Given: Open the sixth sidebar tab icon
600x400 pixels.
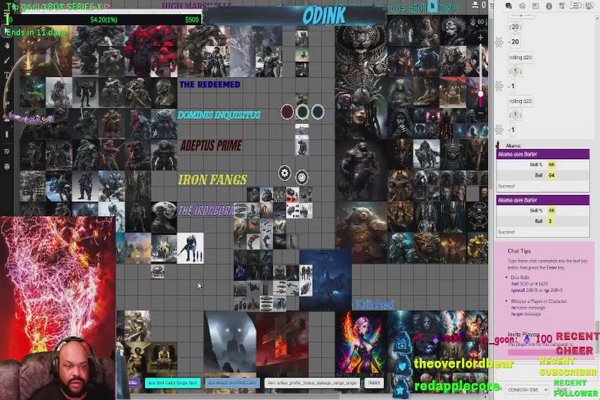Looking at the screenshot, I should 575,6.
